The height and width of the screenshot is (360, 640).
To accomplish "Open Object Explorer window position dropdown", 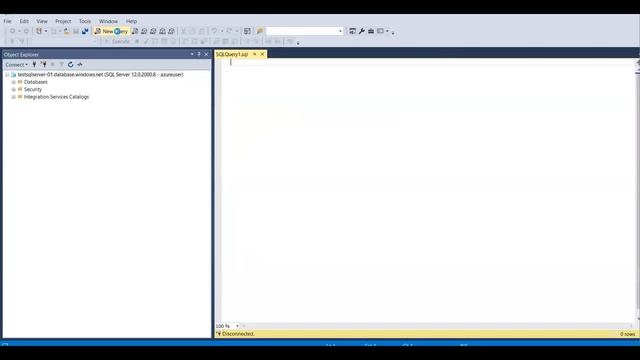I will point(192,54).
